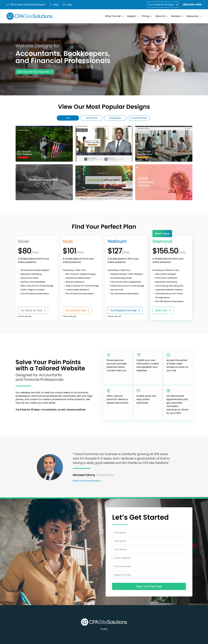Image resolution: width=208 pixels, height=644 pixels.
Task: Expand the Resources navigation dropdown
Action: click(x=194, y=16)
